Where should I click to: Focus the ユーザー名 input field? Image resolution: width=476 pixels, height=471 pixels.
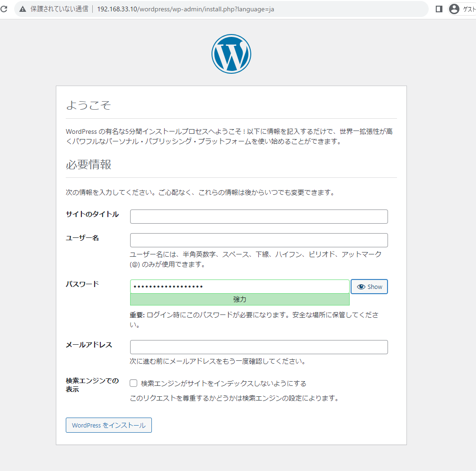[259, 240]
